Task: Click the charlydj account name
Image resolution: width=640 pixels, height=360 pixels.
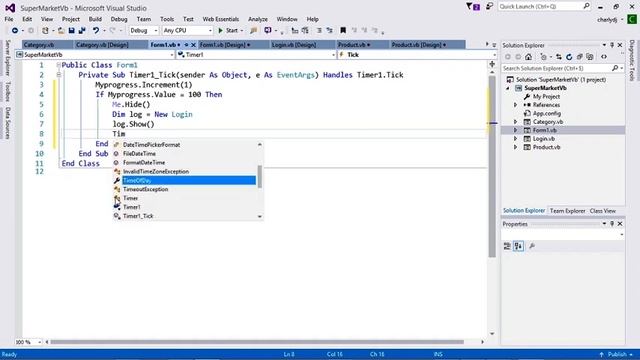Action: (x=607, y=20)
